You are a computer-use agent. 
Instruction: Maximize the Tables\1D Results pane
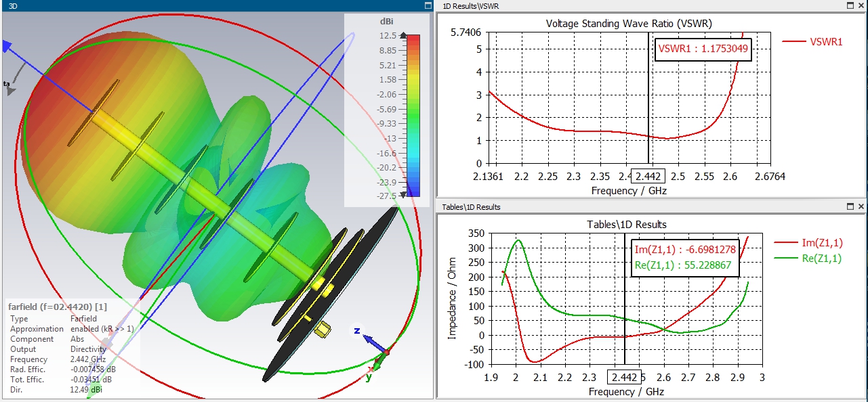coord(850,206)
